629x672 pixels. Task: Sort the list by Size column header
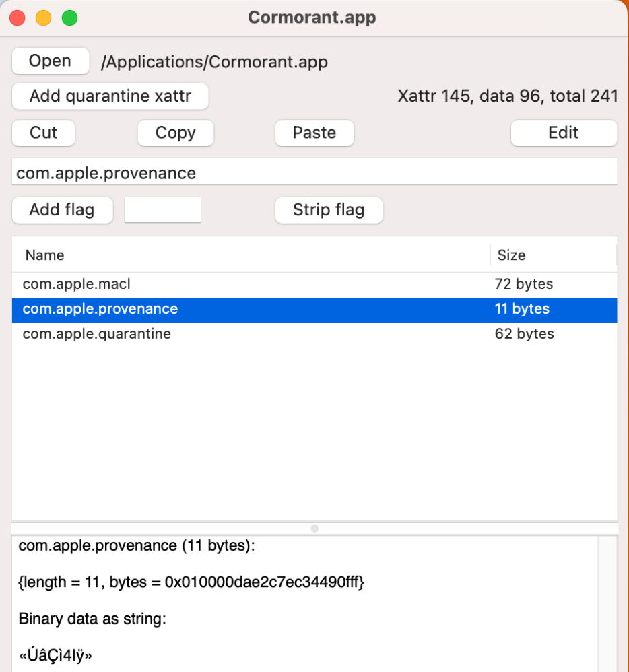coord(552,255)
